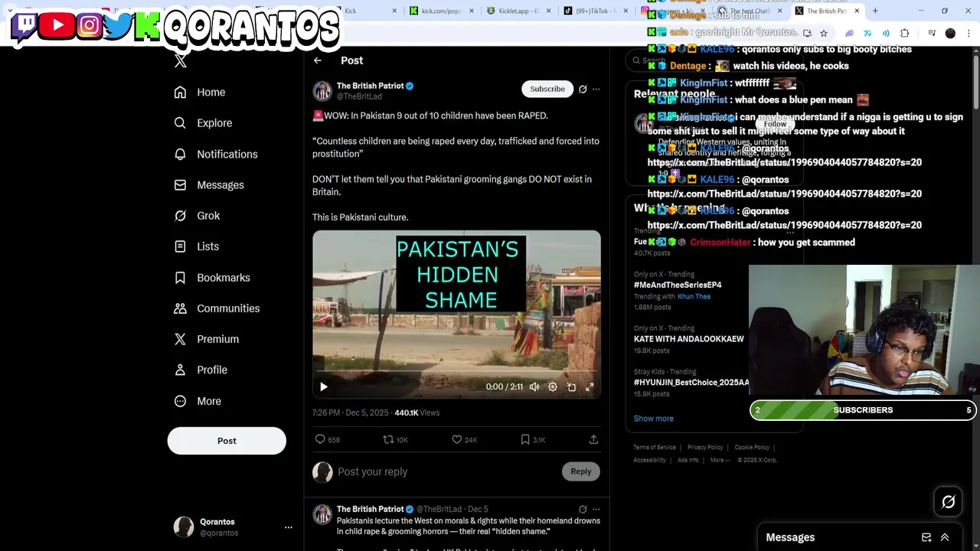Open Home in the X sidebar
The width and height of the screenshot is (980, 551).
click(199, 92)
